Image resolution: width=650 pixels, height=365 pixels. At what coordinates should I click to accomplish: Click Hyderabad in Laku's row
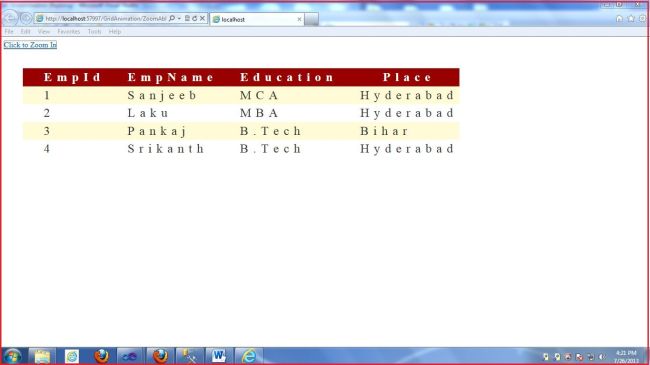[407, 113]
